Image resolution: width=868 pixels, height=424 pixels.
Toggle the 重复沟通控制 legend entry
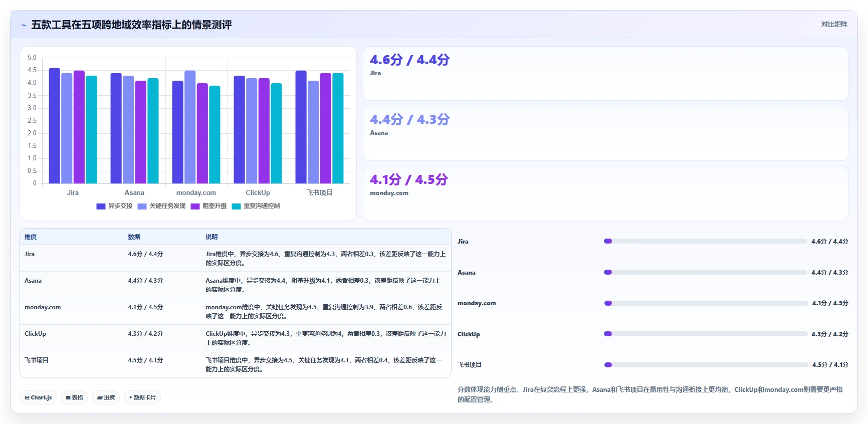pos(256,206)
